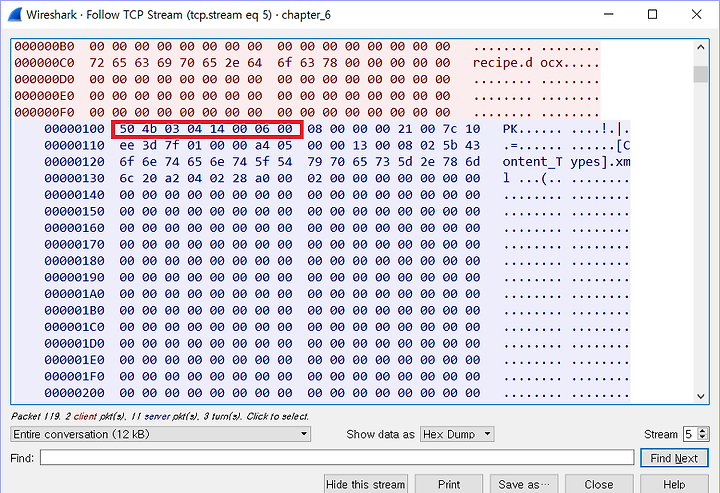Click the 'PK......' ASCII text
This screenshot has width=720, height=493.
[532, 129]
